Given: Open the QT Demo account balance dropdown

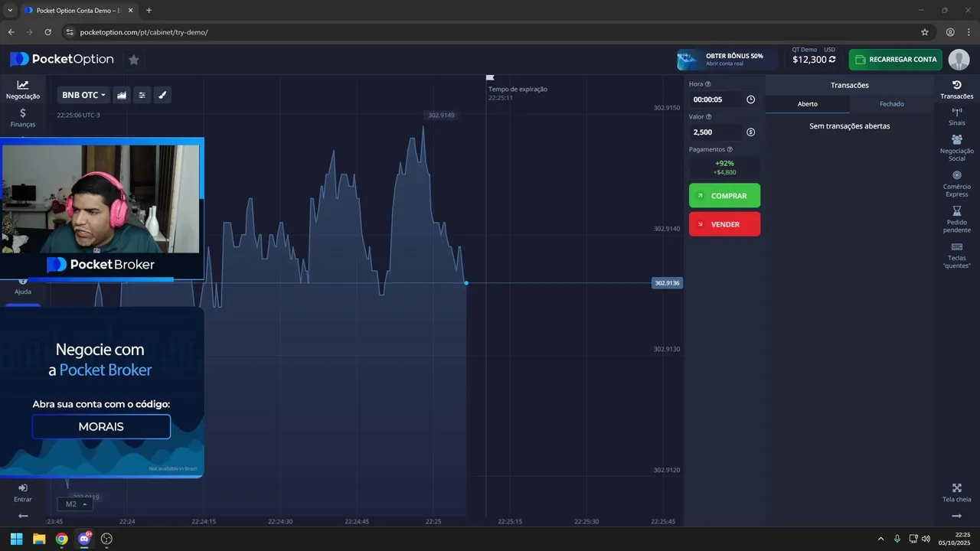Looking at the screenshot, I should pos(814,57).
